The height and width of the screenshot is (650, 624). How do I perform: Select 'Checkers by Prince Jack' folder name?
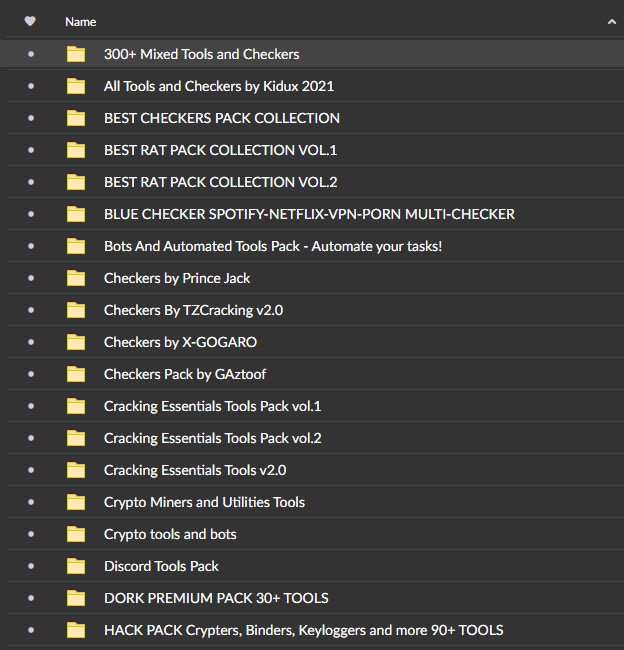tap(177, 278)
